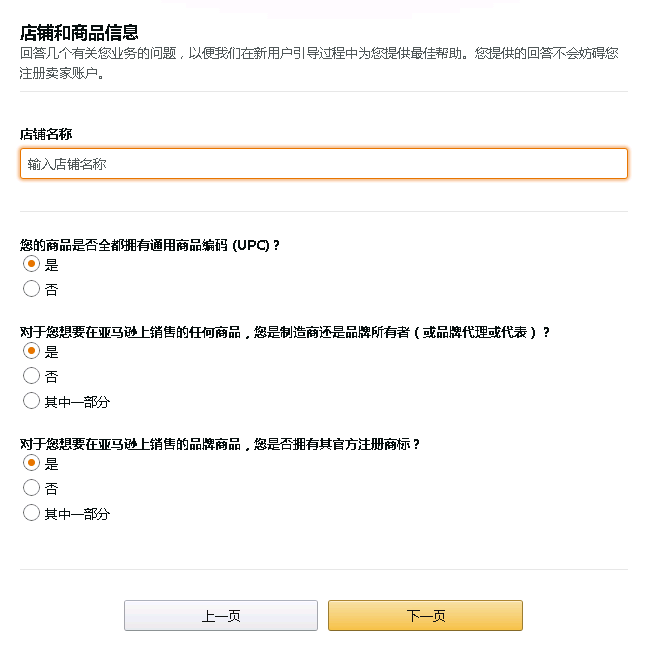Choose 是 radio for manufacturer or brand owner question
646x653 pixels.
click(x=31, y=352)
